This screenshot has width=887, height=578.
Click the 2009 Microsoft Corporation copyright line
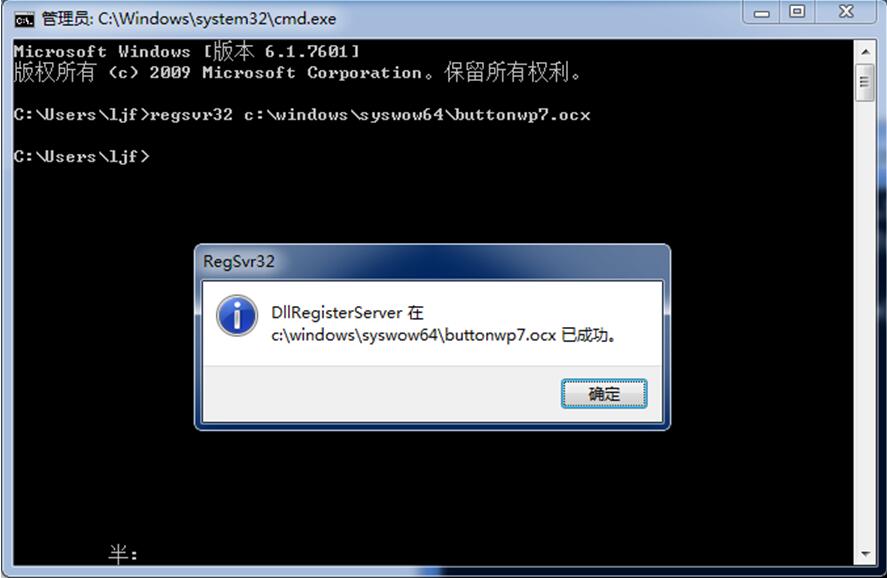click(297, 73)
